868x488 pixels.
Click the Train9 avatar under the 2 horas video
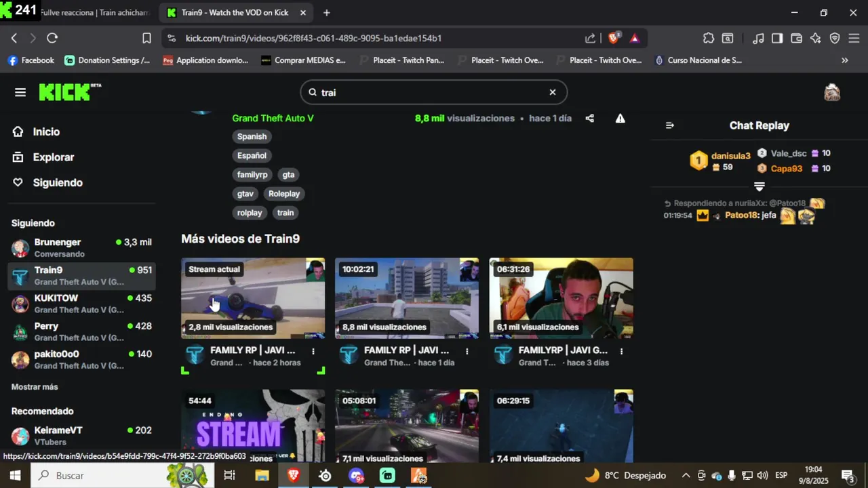coord(195,354)
